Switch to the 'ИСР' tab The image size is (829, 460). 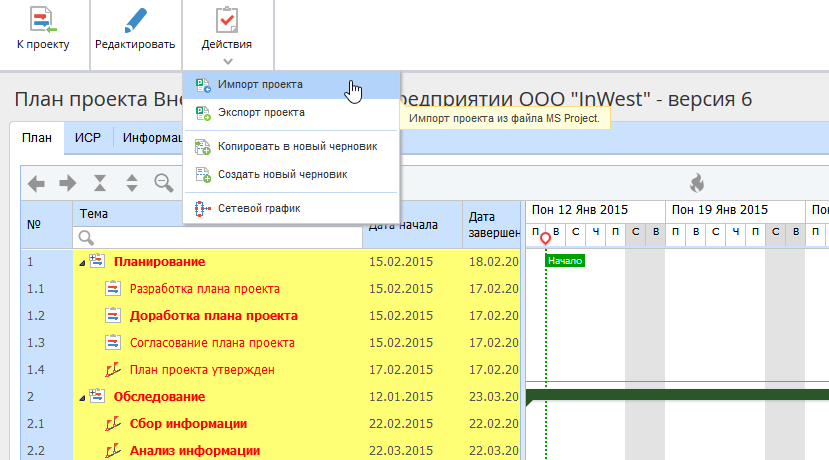87,138
